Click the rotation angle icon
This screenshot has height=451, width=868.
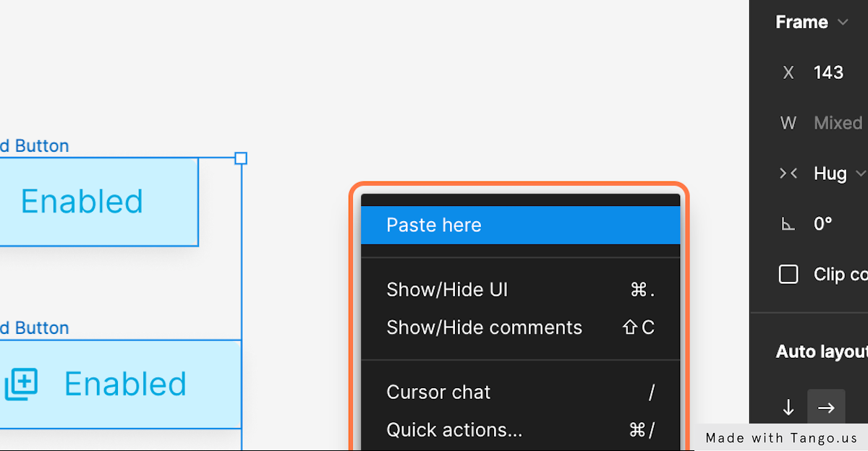tap(788, 224)
